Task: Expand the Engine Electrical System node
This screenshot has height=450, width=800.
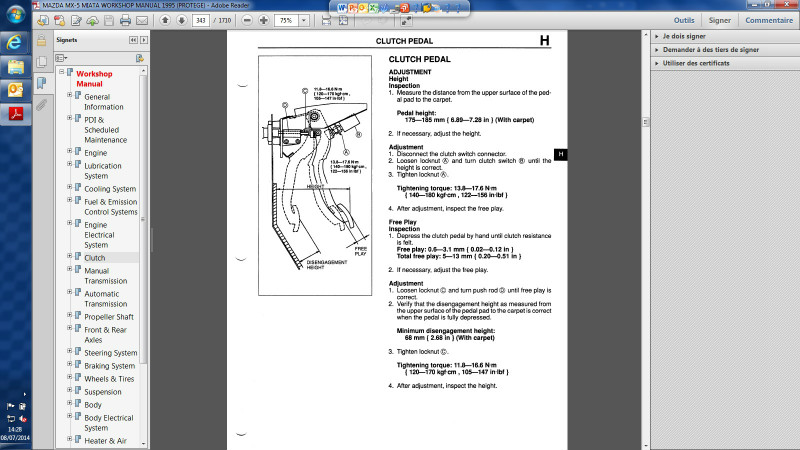Action: tap(69, 223)
